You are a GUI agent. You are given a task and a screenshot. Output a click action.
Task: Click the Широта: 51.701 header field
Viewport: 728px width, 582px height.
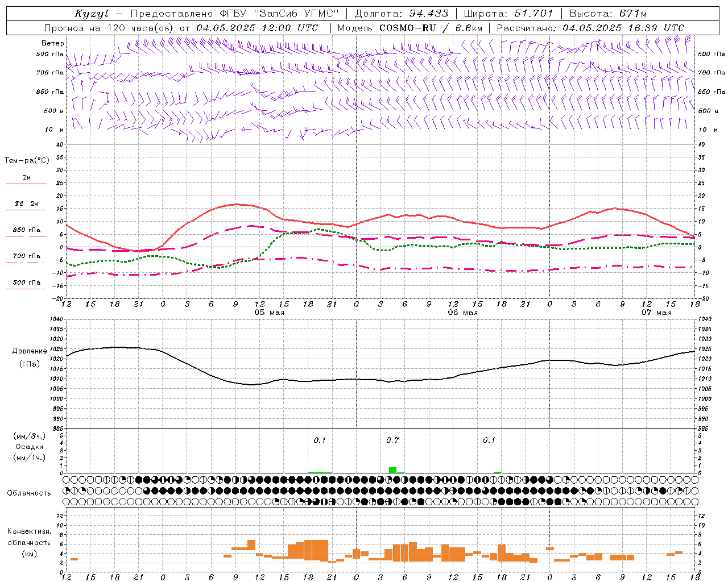coord(508,14)
